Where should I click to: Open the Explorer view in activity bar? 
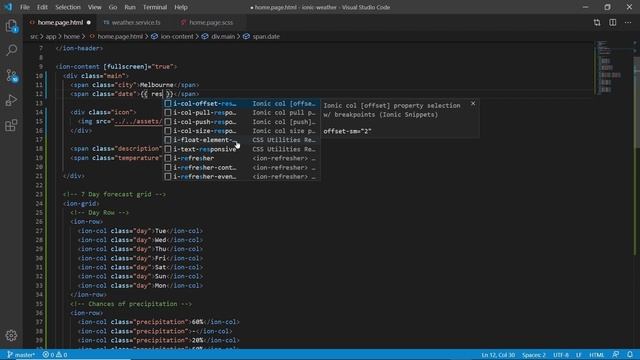[x=11, y=26]
